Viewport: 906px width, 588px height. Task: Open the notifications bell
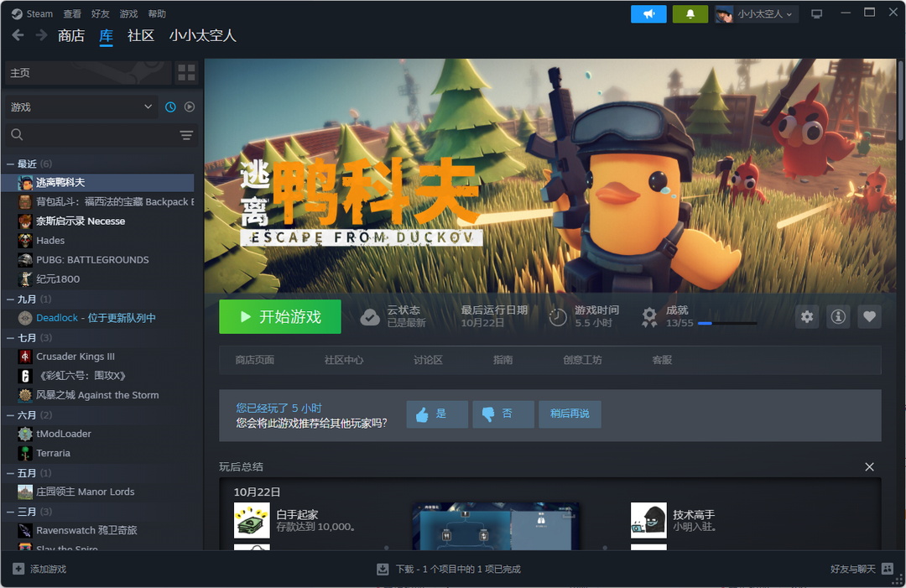(x=690, y=14)
